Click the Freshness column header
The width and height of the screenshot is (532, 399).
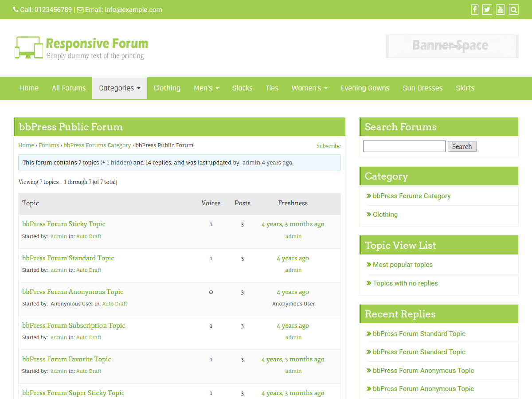pyautogui.click(x=293, y=203)
